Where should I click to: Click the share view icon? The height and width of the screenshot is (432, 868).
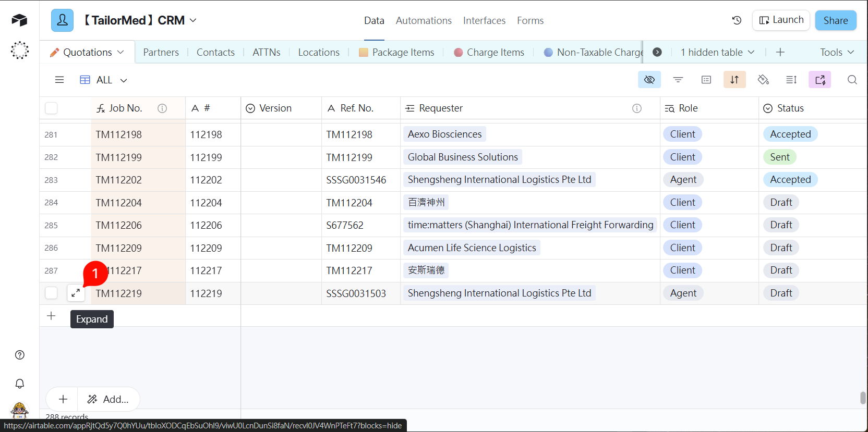click(819, 80)
